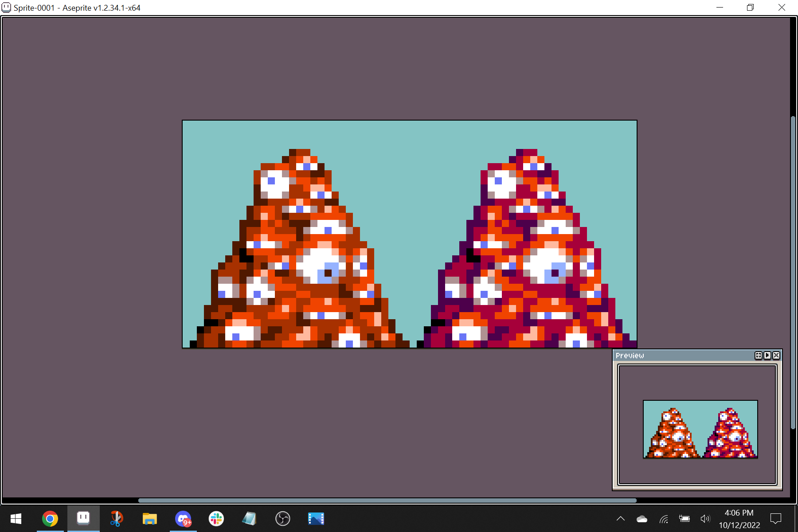This screenshot has width=798, height=532.
Task: Open the notepad app in taskbar
Action: [249, 519]
